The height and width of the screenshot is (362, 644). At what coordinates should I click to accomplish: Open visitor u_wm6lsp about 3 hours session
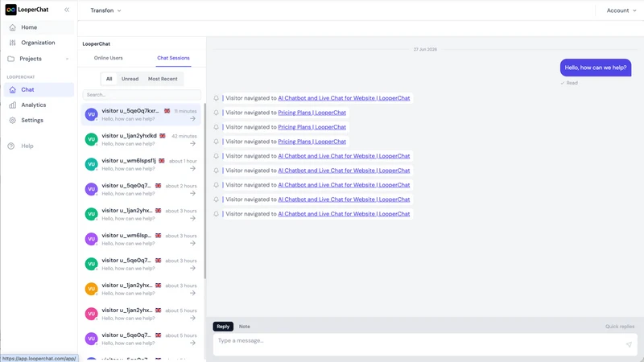(141, 239)
